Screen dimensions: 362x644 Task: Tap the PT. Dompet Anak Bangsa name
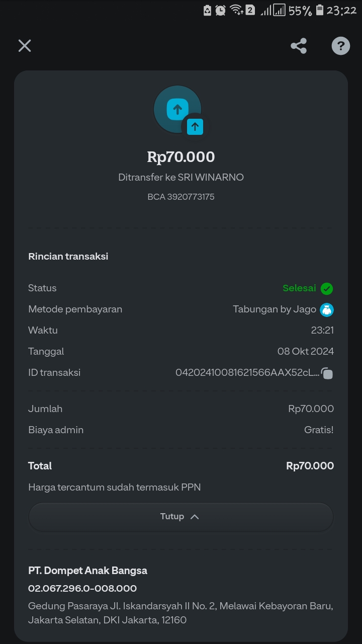point(87,571)
